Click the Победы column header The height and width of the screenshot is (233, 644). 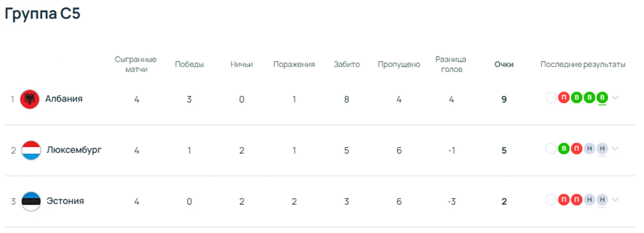(189, 64)
